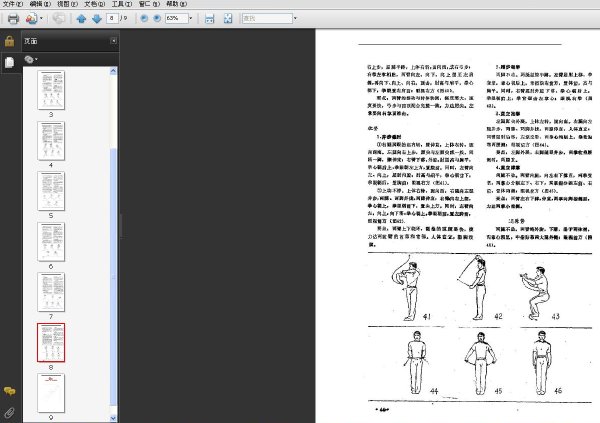
Task: Click the comments bubbles icon in sidebar
Action: pyautogui.click(x=10, y=391)
